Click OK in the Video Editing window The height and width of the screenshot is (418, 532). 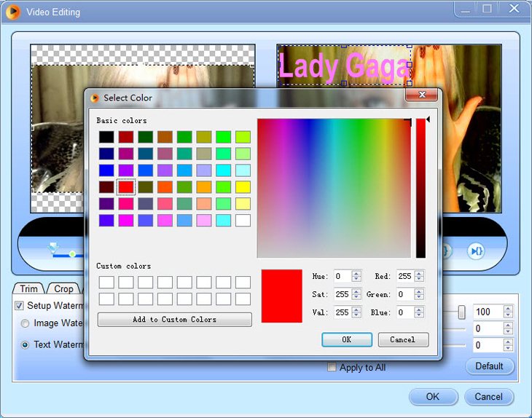click(433, 397)
